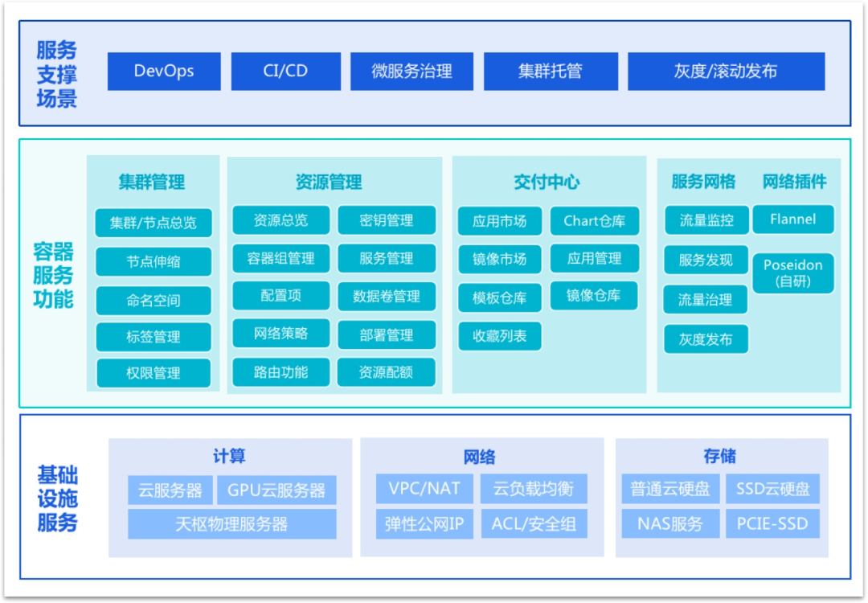Screen dimensions: 868x603
Task: Click the 交付中心 column title
Action: [x=547, y=183]
